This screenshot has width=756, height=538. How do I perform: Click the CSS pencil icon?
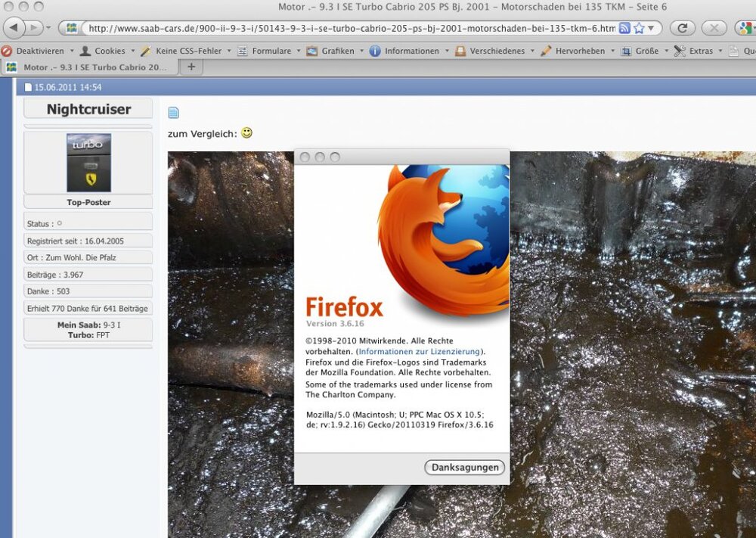click(x=146, y=51)
